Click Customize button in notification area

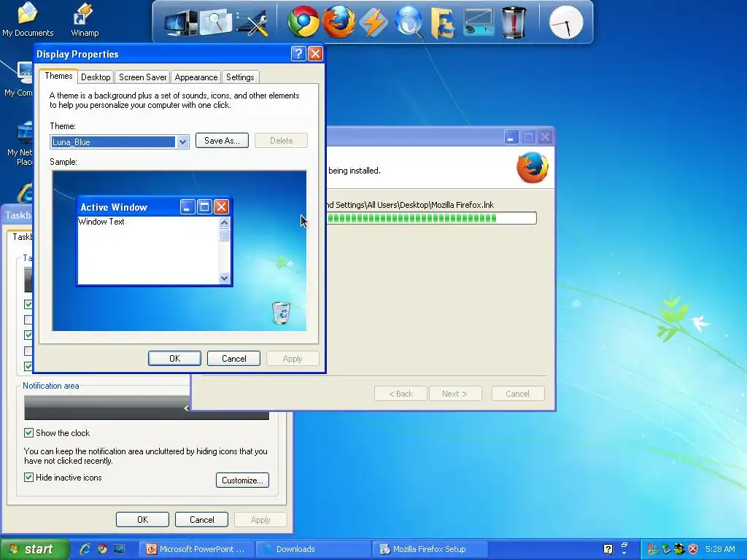pos(242,481)
